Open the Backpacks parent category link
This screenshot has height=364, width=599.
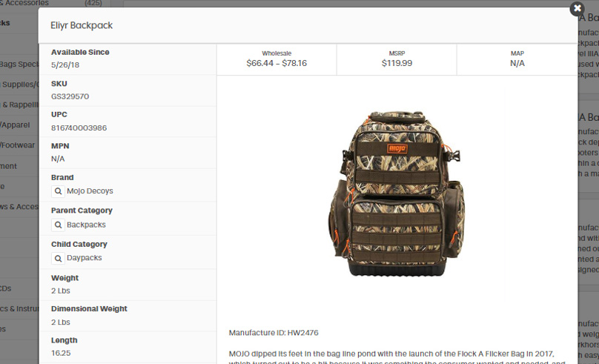coord(86,225)
